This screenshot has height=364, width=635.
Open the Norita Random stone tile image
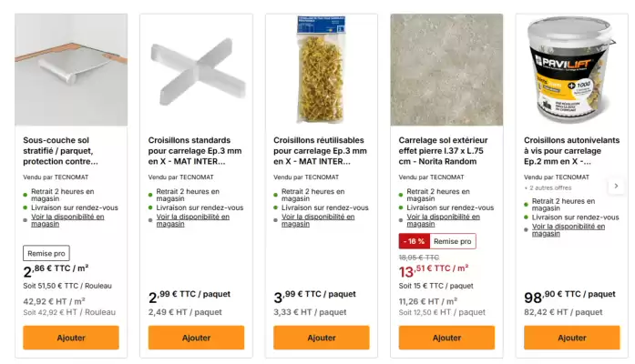pyautogui.click(x=446, y=69)
